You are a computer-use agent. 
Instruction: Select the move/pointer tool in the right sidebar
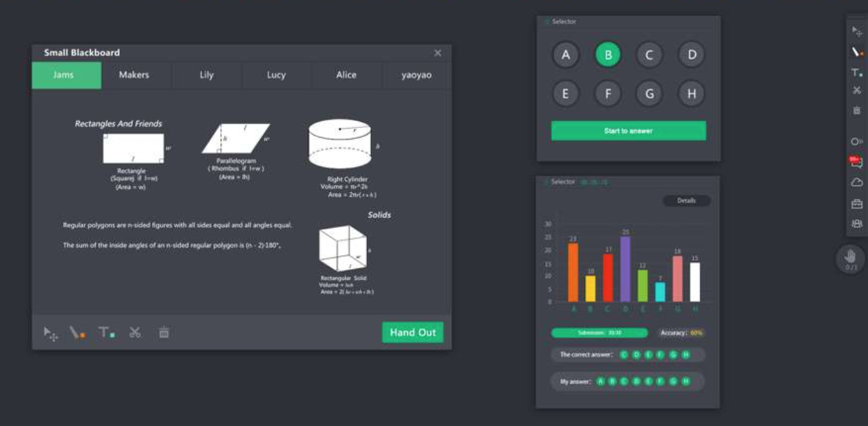tap(856, 32)
